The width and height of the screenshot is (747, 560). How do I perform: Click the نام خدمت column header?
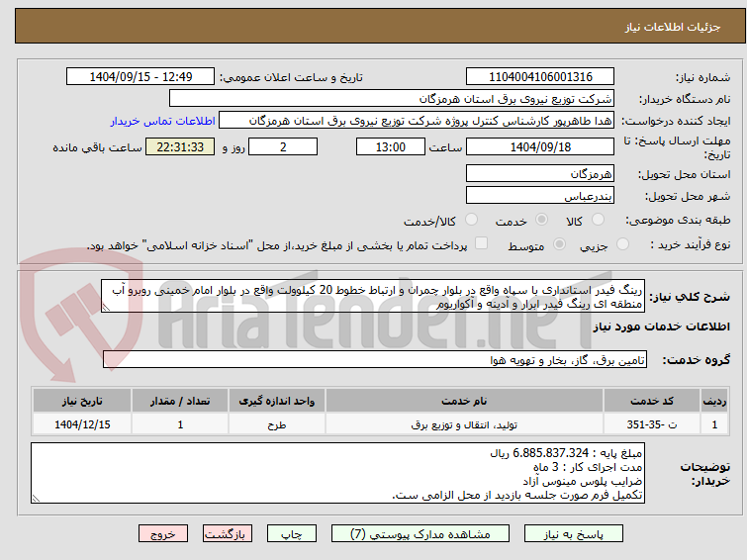click(464, 401)
